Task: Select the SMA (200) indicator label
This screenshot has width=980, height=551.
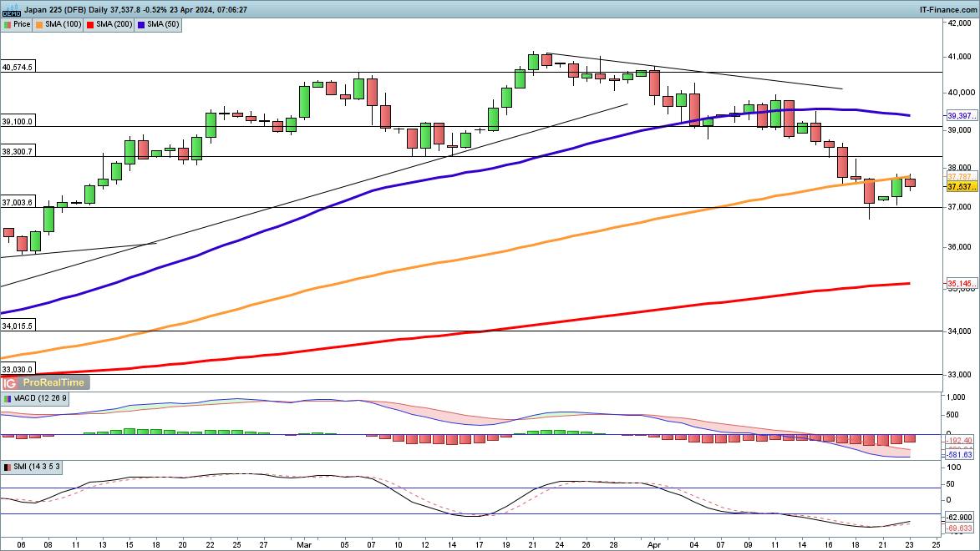Action: [x=115, y=24]
